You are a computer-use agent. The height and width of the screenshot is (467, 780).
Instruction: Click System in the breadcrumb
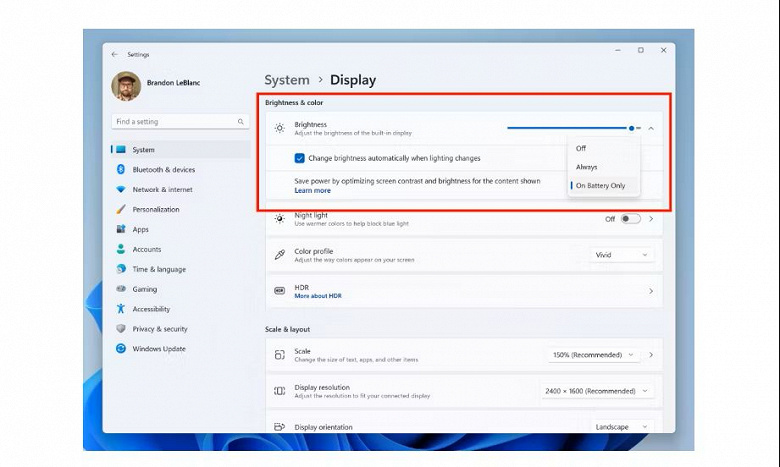coord(287,80)
